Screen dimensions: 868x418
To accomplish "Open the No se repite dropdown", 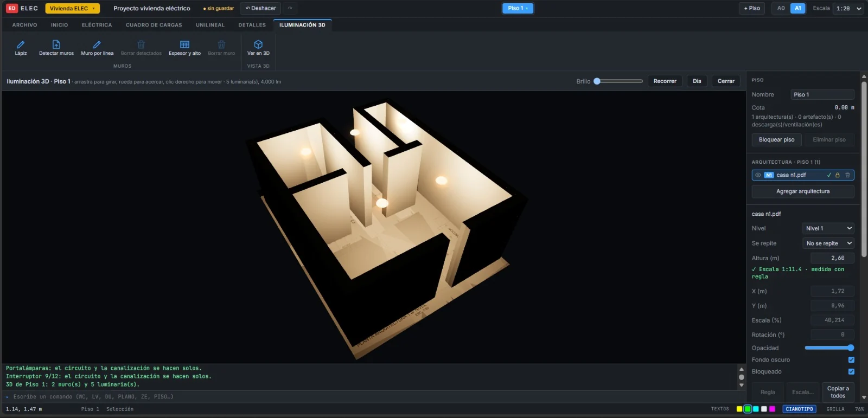I will click(828, 243).
